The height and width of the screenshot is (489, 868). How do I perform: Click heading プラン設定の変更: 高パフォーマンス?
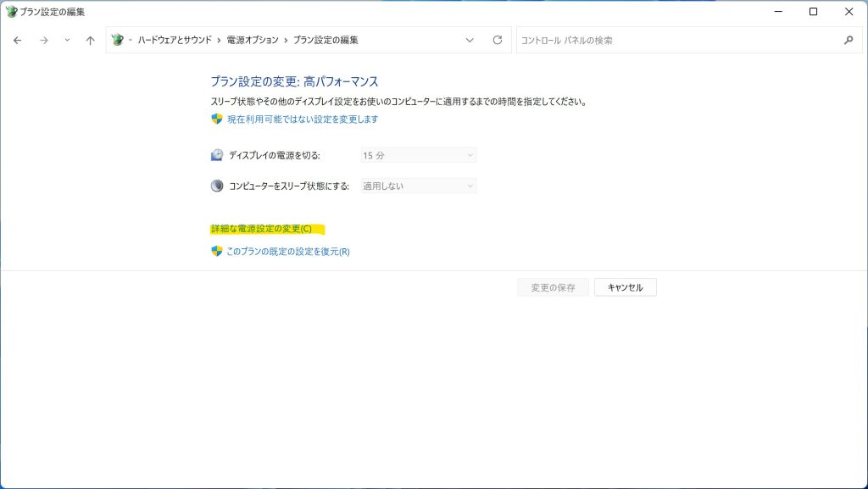pos(294,81)
